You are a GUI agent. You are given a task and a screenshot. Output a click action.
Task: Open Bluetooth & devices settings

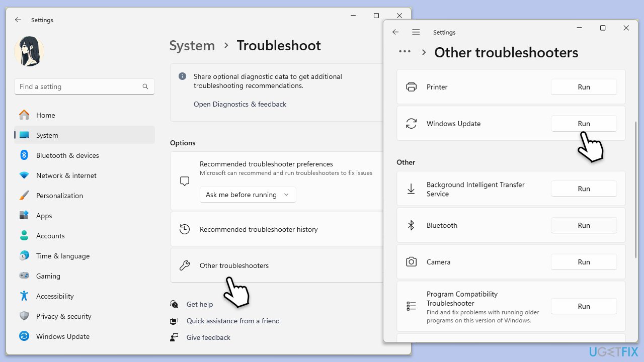point(85,155)
